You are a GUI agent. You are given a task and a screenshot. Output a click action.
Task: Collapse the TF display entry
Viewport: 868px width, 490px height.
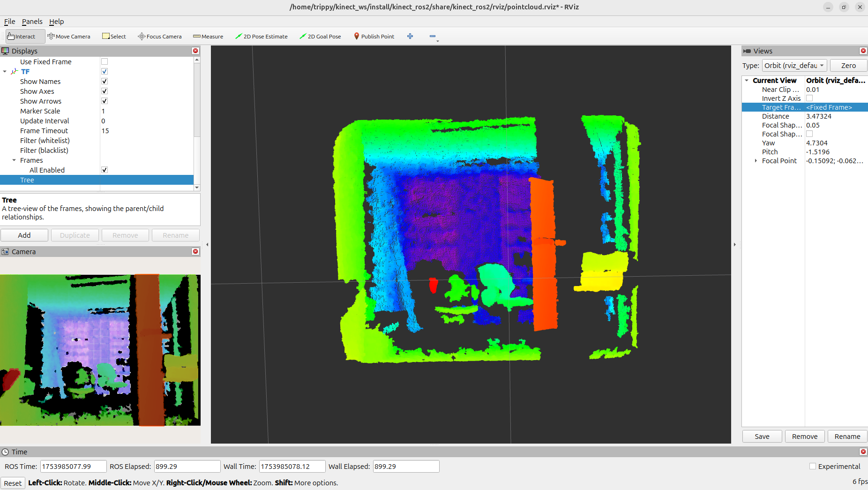coord(5,71)
